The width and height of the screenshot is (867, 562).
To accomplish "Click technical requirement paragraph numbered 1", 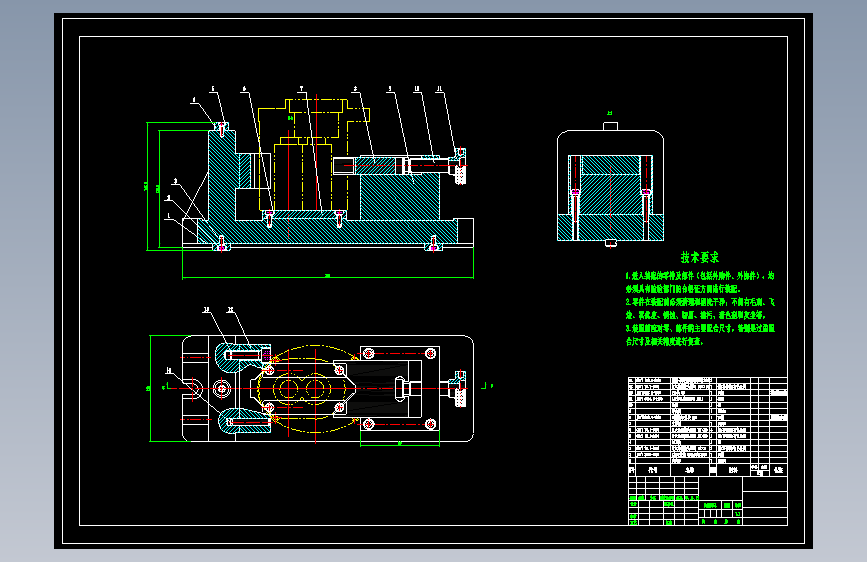I will pyautogui.click(x=700, y=282).
